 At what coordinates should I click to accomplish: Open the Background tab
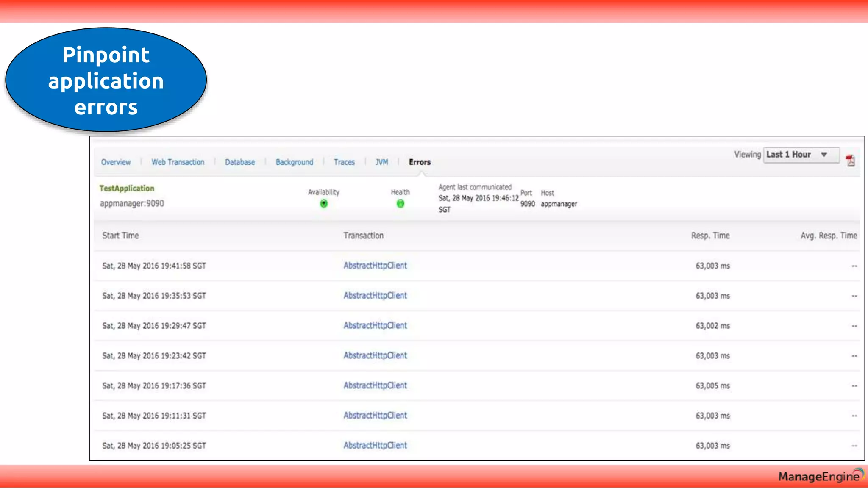(294, 162)
